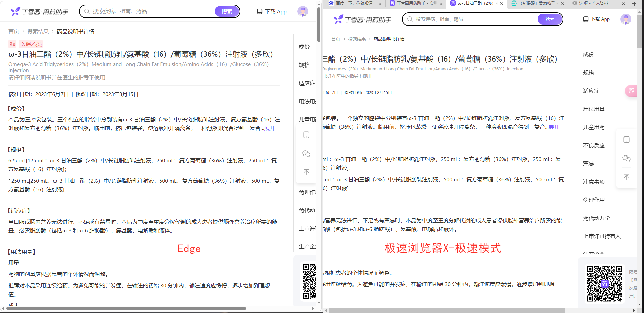Jump to 规格 section in Edge sidebar

pos(304,65)
